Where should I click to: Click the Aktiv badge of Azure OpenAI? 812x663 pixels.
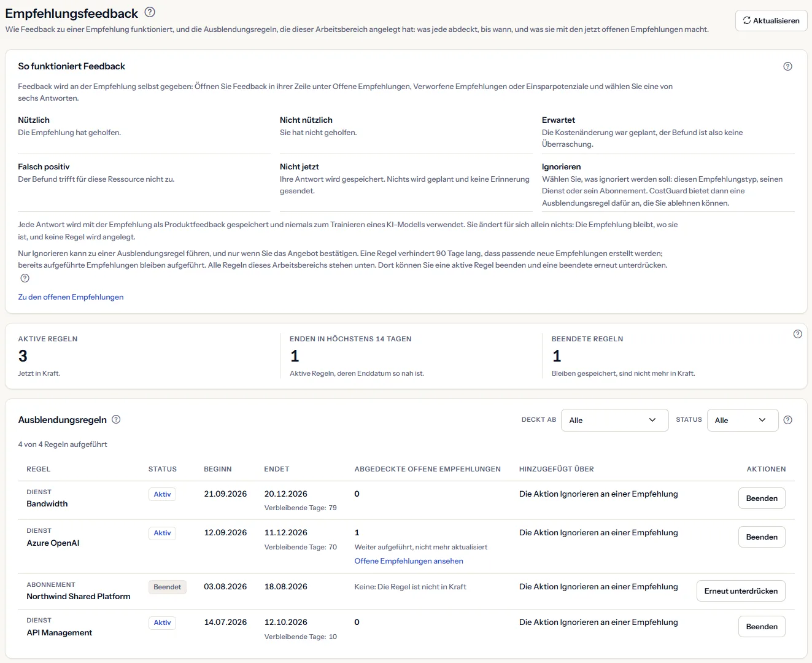[x=162, y=533]
